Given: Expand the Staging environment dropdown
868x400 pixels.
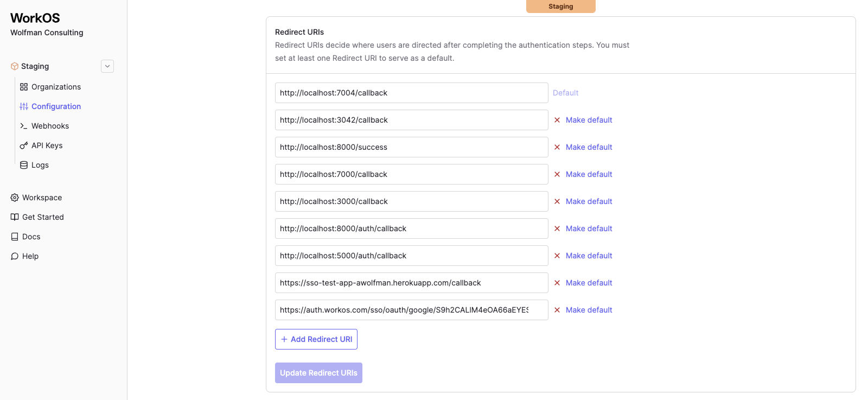Looking at the screenshot, I should [x=107, y=66].
